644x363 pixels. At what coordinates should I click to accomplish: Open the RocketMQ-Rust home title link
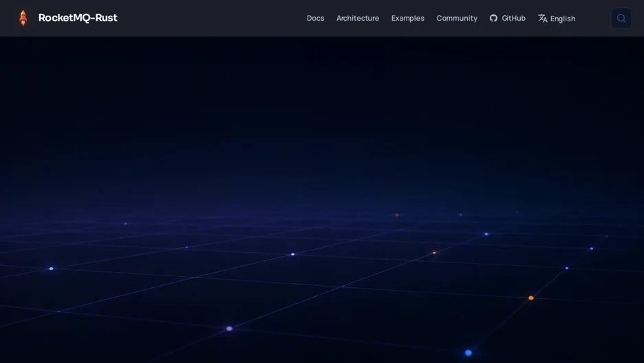click(x=78, y=18)
